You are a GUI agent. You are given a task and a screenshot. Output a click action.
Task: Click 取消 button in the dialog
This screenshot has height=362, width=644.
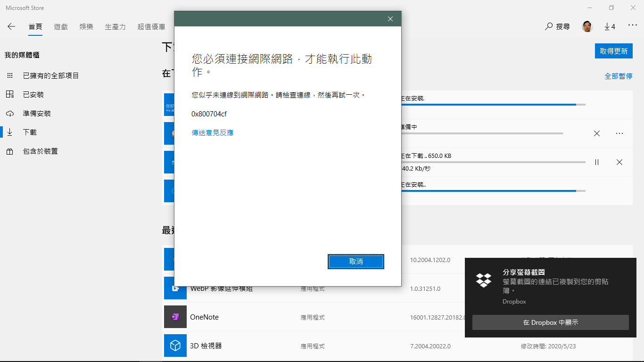pyautogui.click(x=356, y=262)
